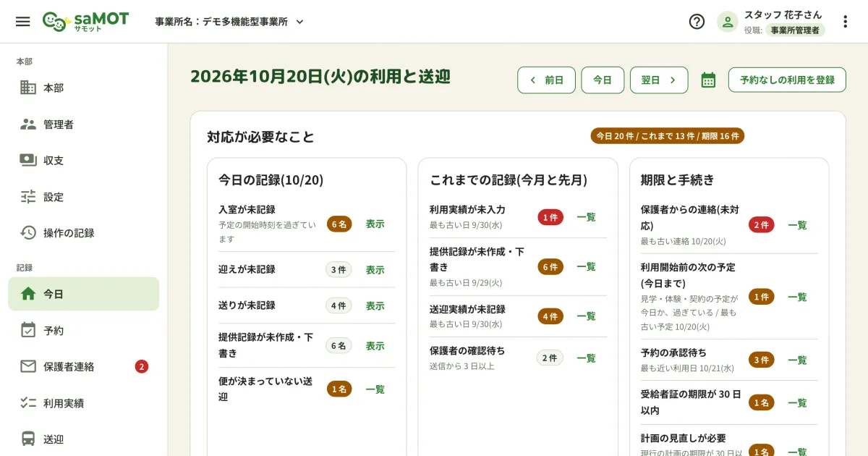Click the 今日の記録(10/20) heading
The width and height of the screenshot is (868, 456).
tap(271, 180)
